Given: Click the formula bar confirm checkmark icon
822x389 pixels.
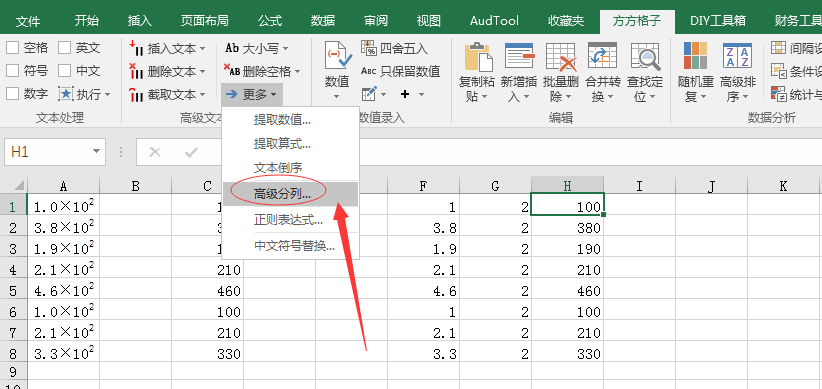Looking at the screenshot, I should [x=191, y=152].
